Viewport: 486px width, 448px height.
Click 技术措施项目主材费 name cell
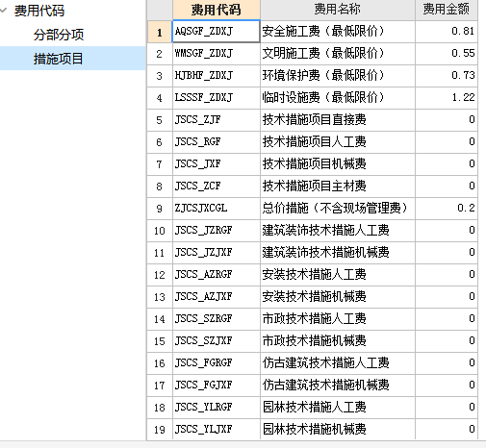click(x=338, y=187)
